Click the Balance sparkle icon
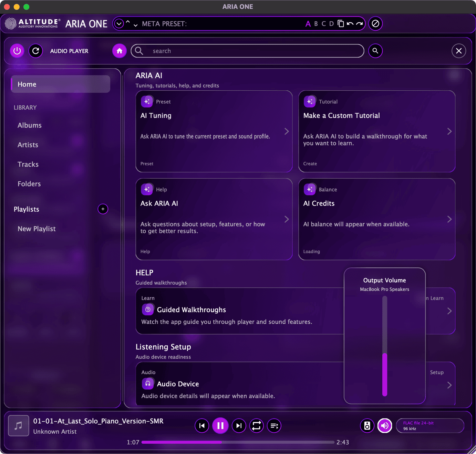The height and width of the screenshot is (454, 476). (310, 189)
